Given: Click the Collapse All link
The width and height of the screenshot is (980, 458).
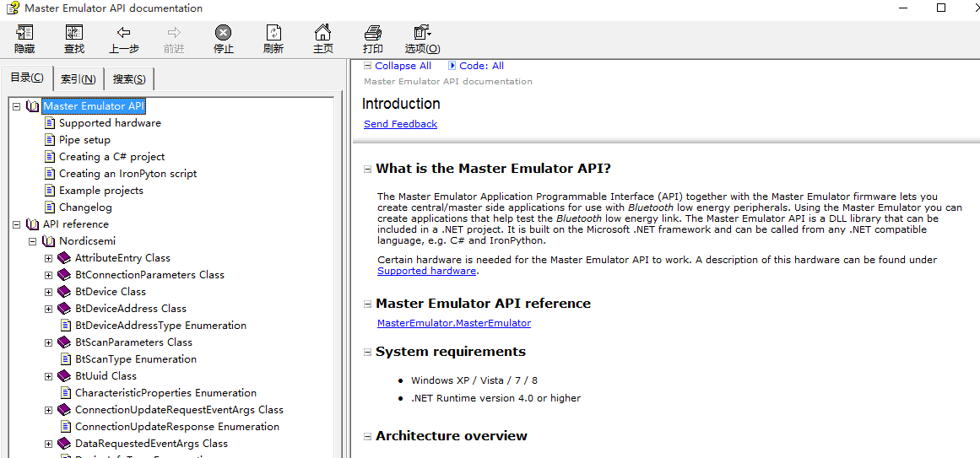Looking at the screenshot, I should pyautogui.click(x=403, y=66).
